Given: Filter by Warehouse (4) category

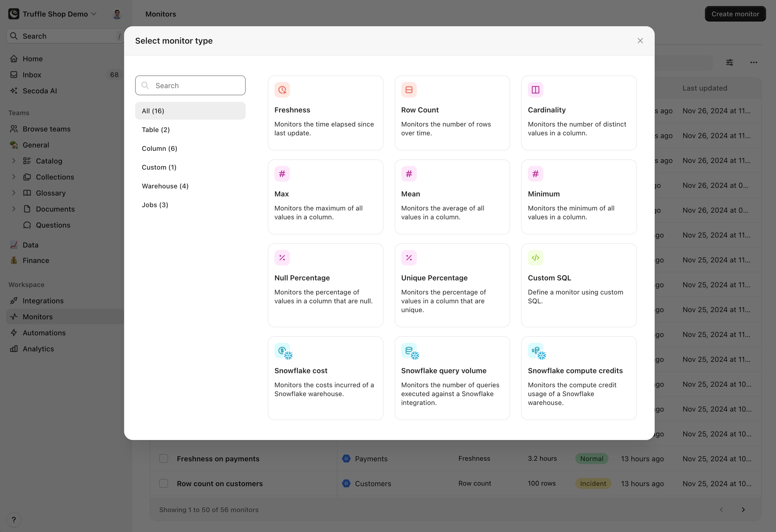Looking at the screenshot, I should (165, 186).
